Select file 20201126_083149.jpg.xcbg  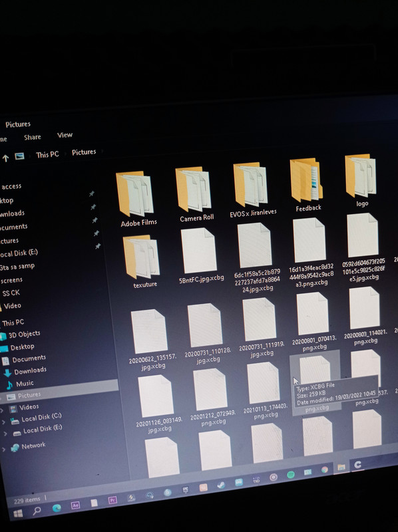pos(158,404)
